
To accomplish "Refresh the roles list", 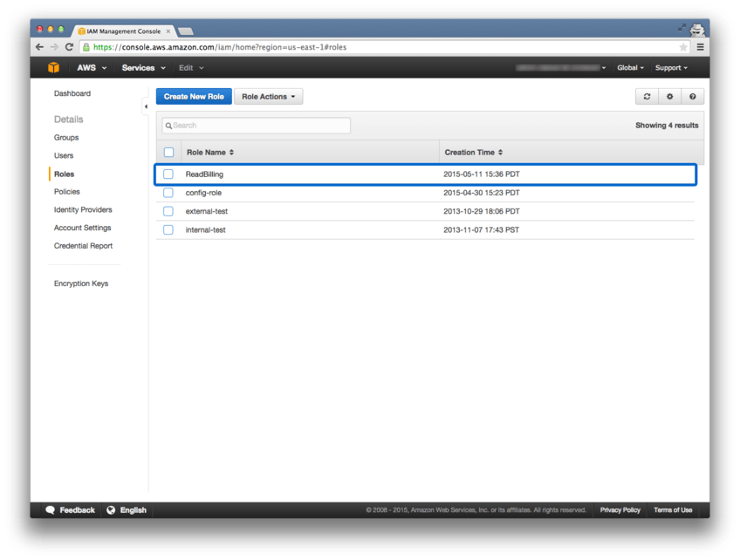I will (647, 96).
